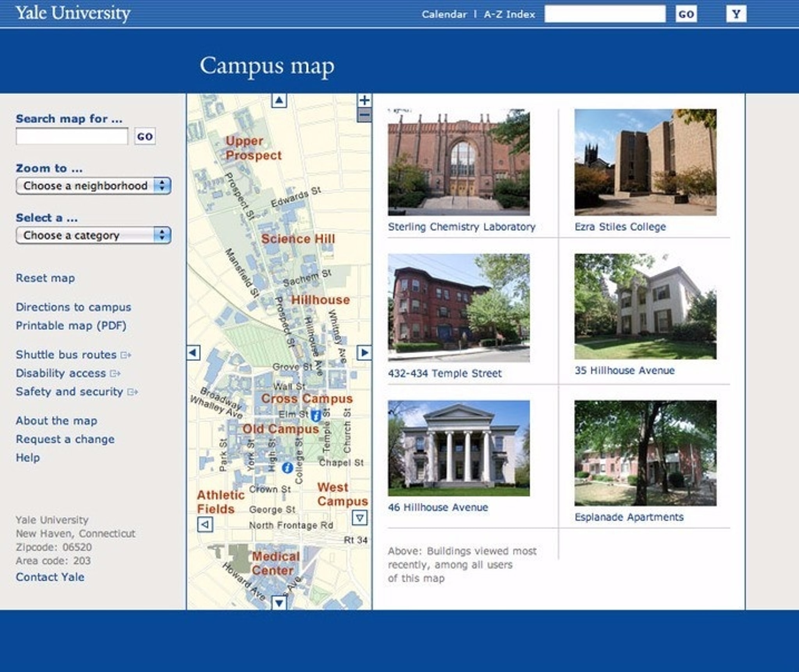
Task: Open the Choose a category dropdown
Action: coord(93,235)
